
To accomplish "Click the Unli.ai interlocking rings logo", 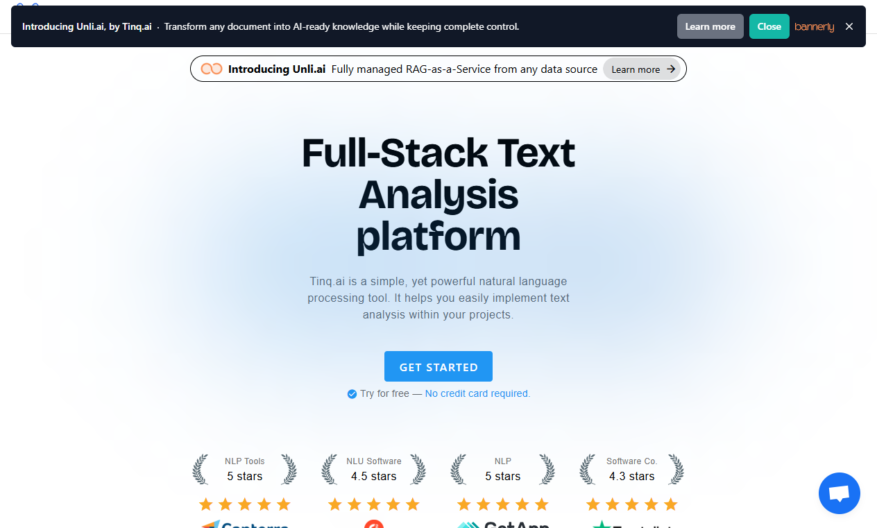I will 211,69.
